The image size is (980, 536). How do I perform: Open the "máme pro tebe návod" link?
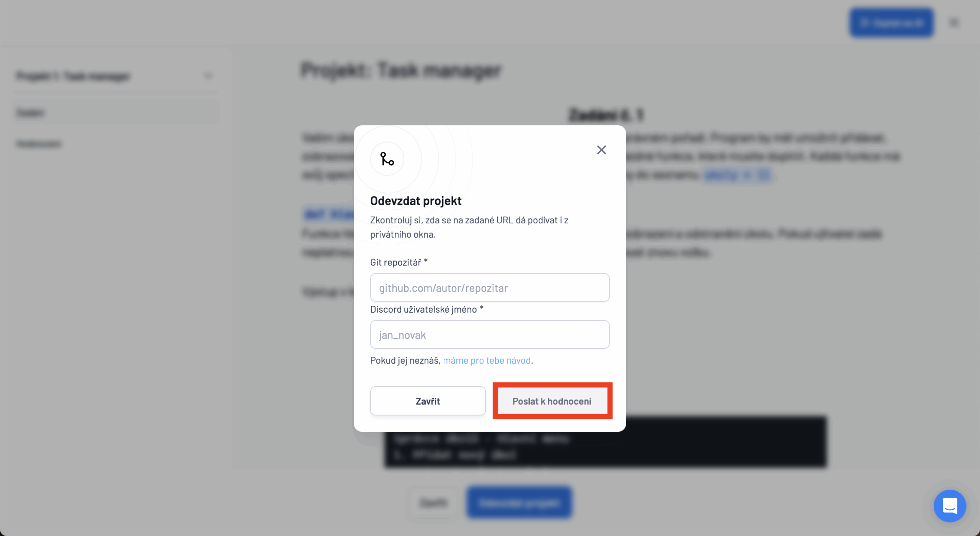tap(487, 360)
